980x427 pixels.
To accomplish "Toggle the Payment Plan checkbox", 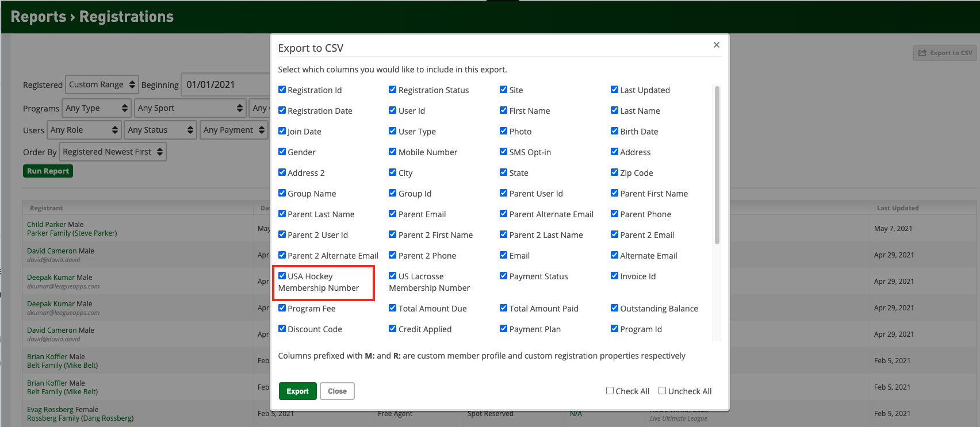I will 503,329.
